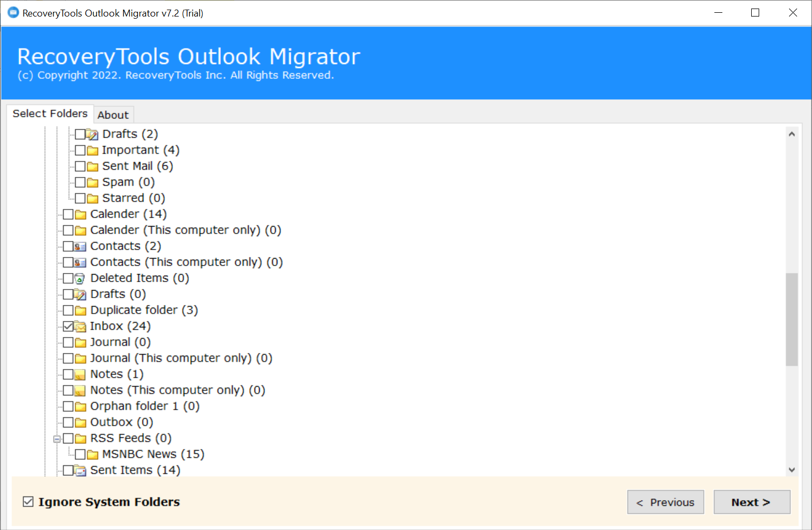Check the Notes (1) checkbox

point(68,374)
